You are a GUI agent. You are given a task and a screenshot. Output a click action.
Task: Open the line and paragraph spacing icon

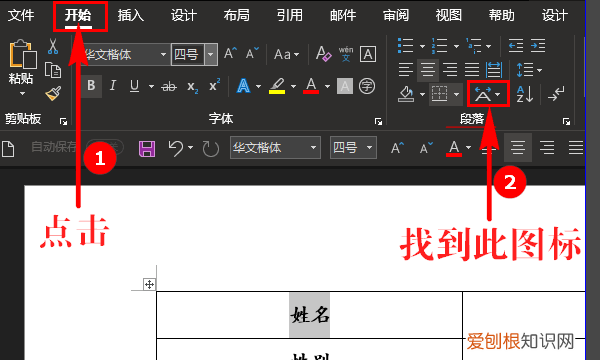(525, 70)
